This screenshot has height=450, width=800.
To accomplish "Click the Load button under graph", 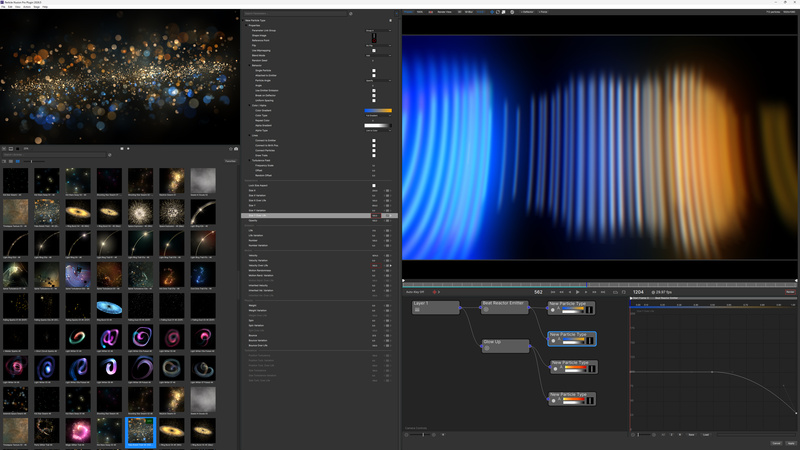I will (706, 435).
